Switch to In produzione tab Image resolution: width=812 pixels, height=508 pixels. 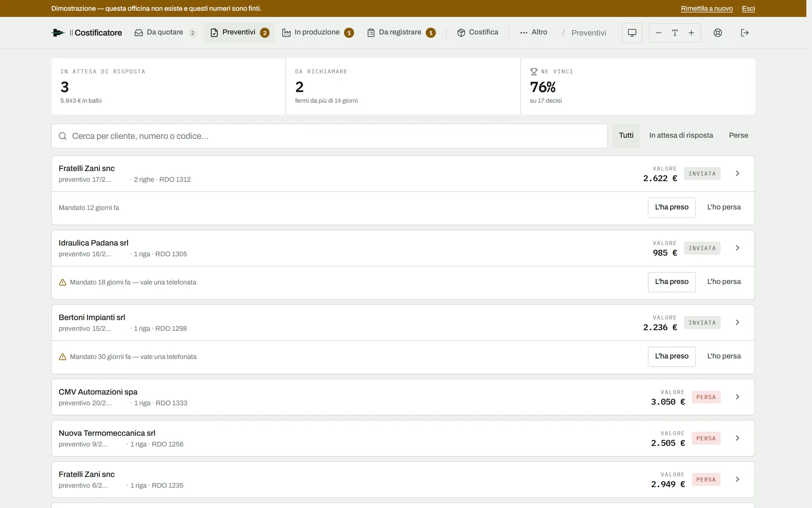(318, 33)
